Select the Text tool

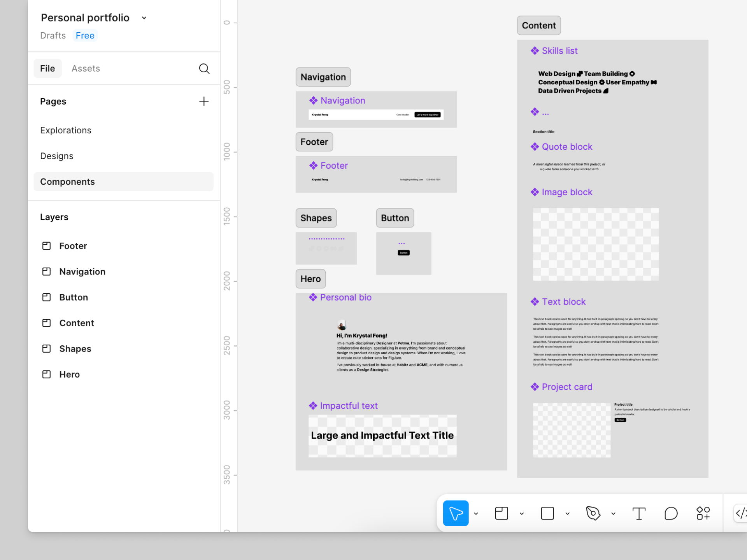coord(638,513)
